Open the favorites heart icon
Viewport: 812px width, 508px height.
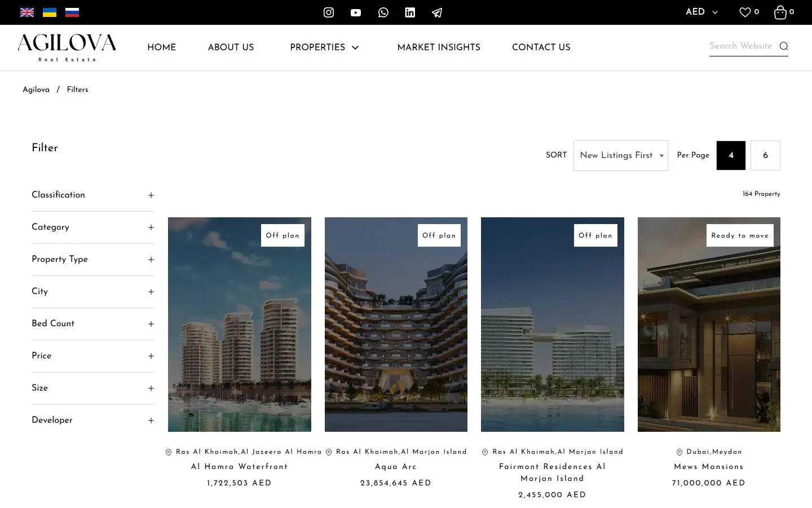coord(745,12)
